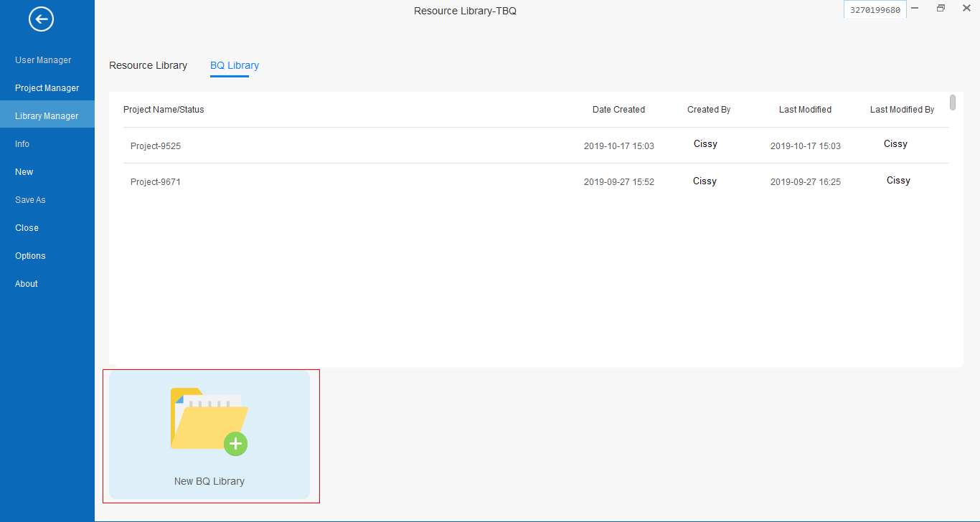Screen dimensions: 980x522
Task: Click Close in the left sidebar
Action: 27,228
